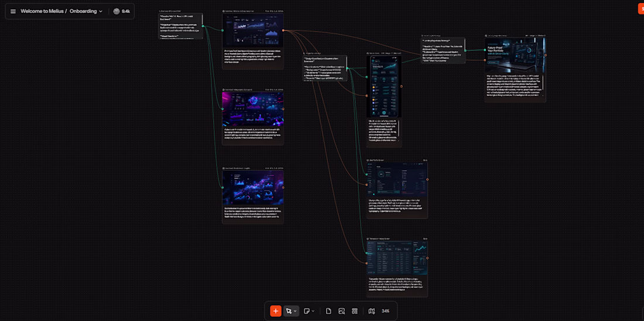Expand the sticky note options chevron
644x321 pixels.
click(313, 311)
